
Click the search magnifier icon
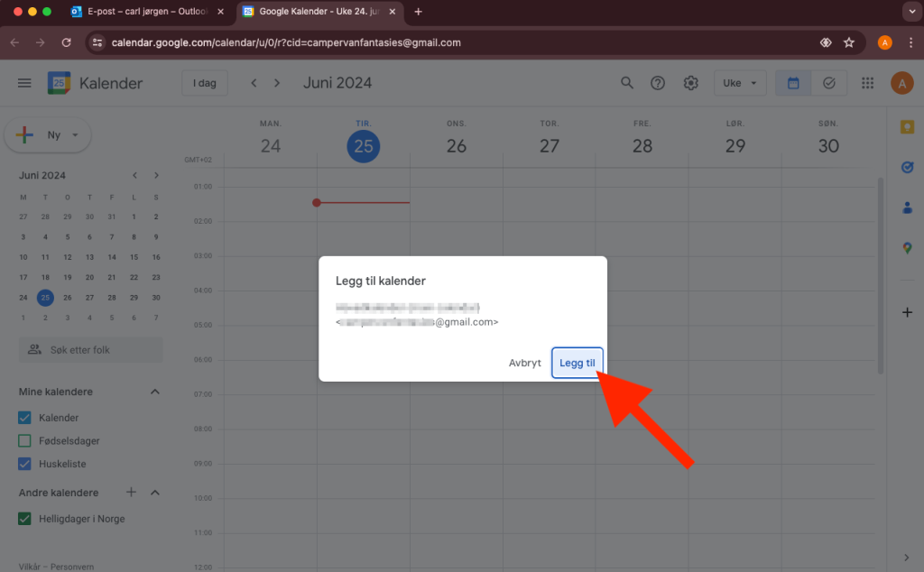pos(627,83)
